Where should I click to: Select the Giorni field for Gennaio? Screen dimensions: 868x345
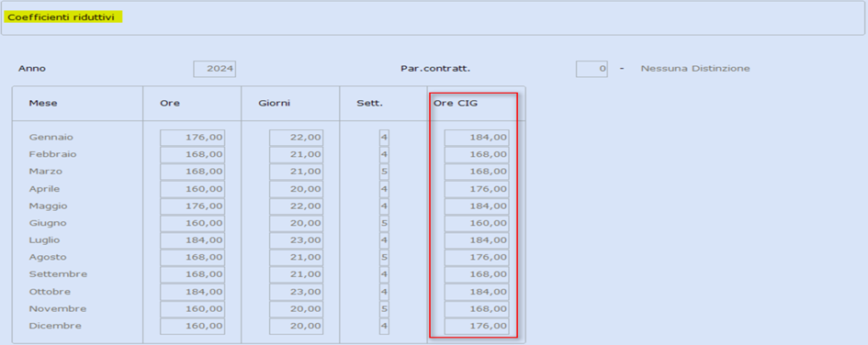coord(296,137)
